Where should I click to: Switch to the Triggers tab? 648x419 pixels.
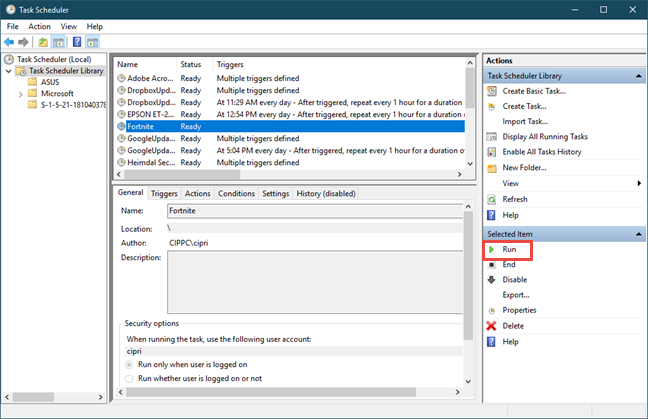(x=164, y=193)
